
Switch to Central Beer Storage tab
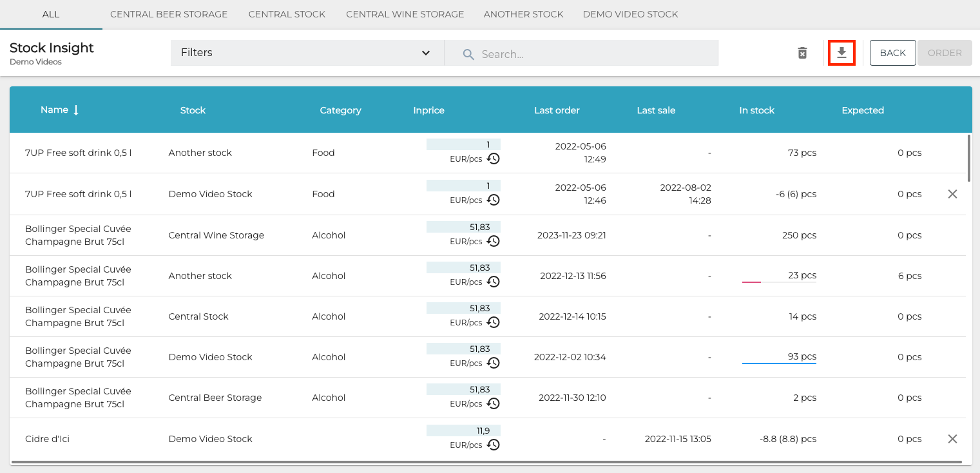click(169, 14)
